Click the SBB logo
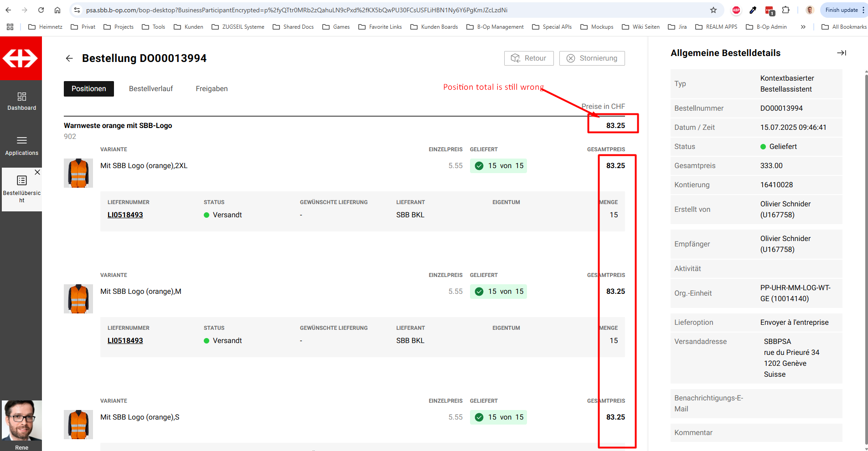868x451 pixels. tap(21, 58)
